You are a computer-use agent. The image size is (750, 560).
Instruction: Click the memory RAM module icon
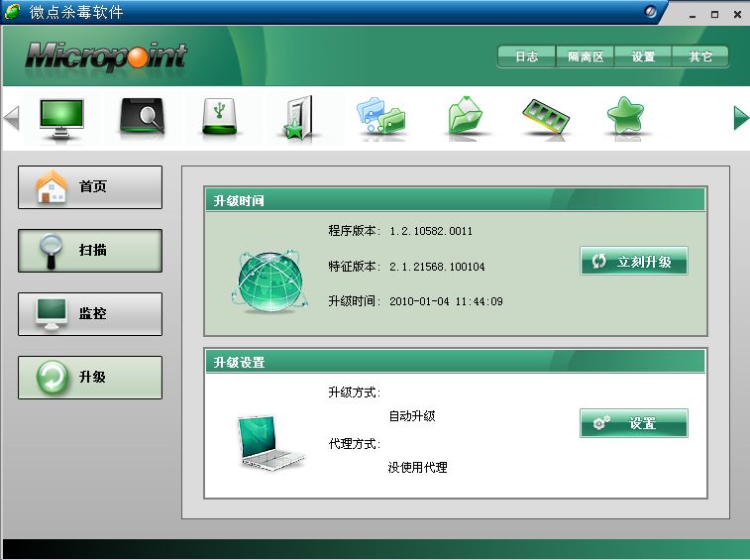click(x=546, y=115)
